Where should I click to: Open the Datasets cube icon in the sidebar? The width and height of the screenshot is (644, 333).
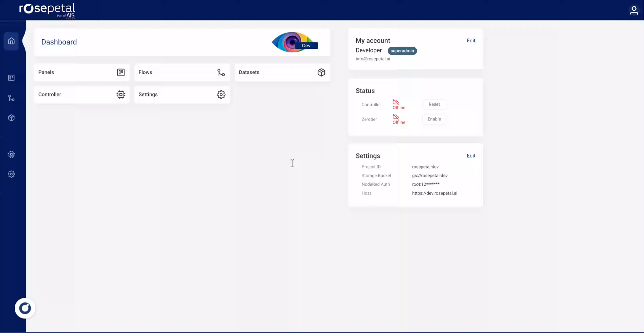pyautogui.click(x=11, y=118)
